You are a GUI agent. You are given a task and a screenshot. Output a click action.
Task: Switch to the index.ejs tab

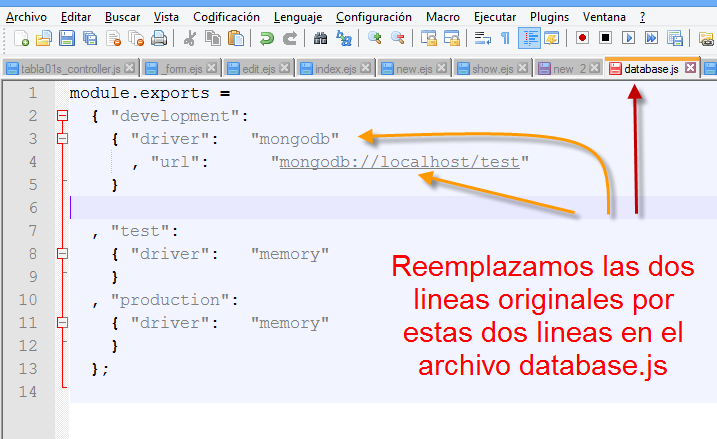pyautogui.click(x=335, y=69)
